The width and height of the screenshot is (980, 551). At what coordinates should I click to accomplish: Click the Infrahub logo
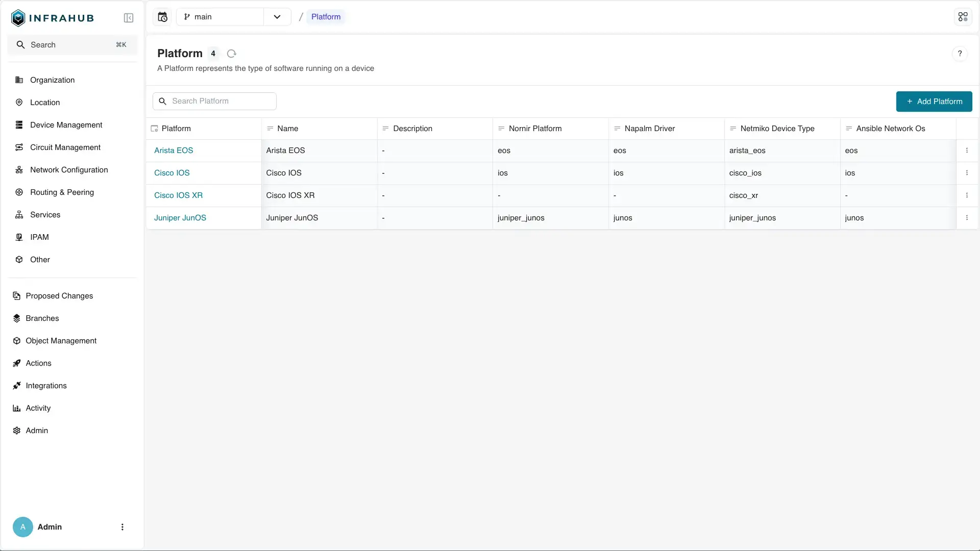pyautogui.click(x=53, y=18)
